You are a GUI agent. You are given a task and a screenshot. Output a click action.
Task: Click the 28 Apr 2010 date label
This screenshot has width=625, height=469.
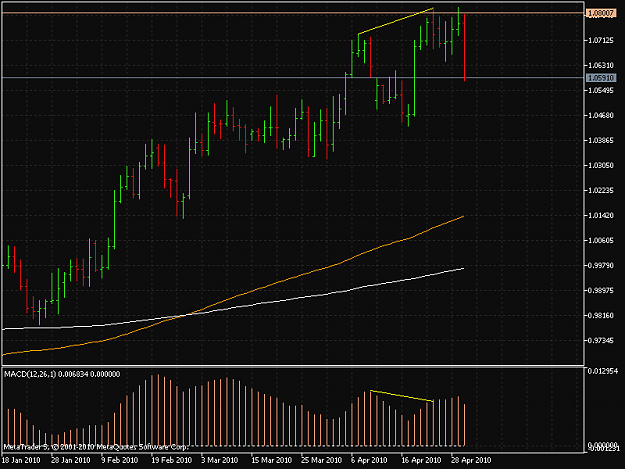click(x=471, y=460)
